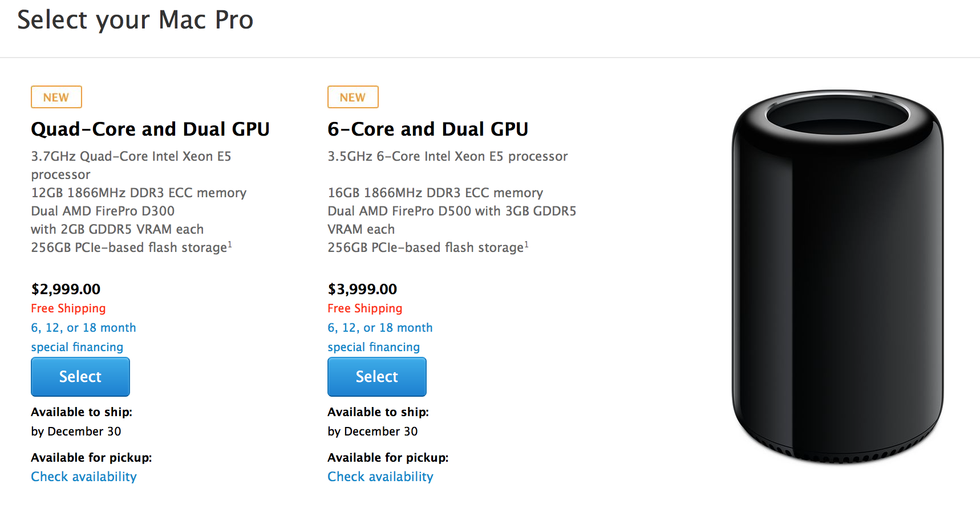Screen dimensions: 980x529
Task: Open special financing details for the 6-Core model
Action: 374,347
